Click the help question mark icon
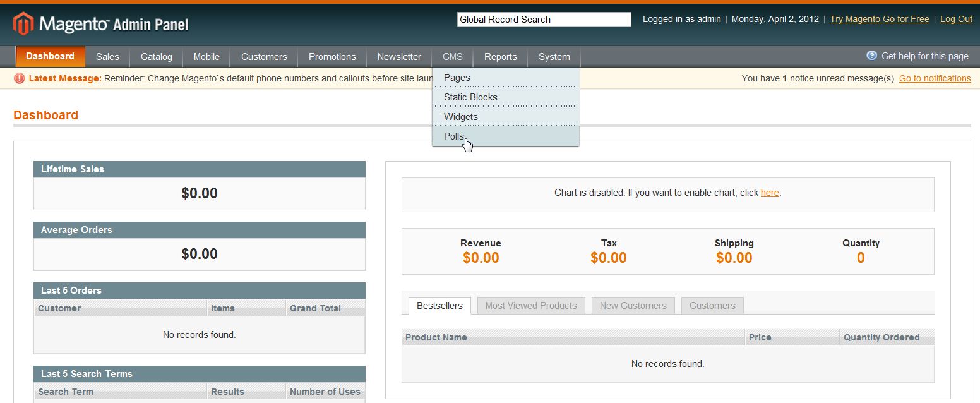Image resolution: width=980 pixels, height=403 pixels. click(x=872, y=56)
